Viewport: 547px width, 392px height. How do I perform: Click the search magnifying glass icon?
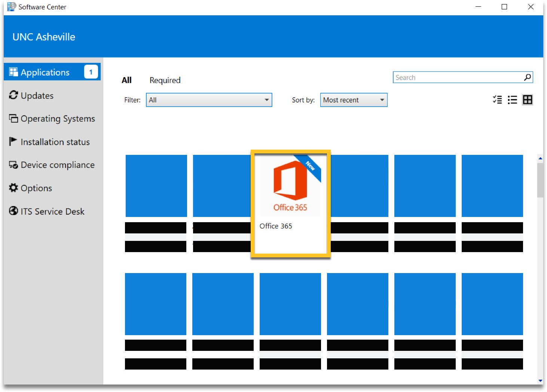coord(527,77)
